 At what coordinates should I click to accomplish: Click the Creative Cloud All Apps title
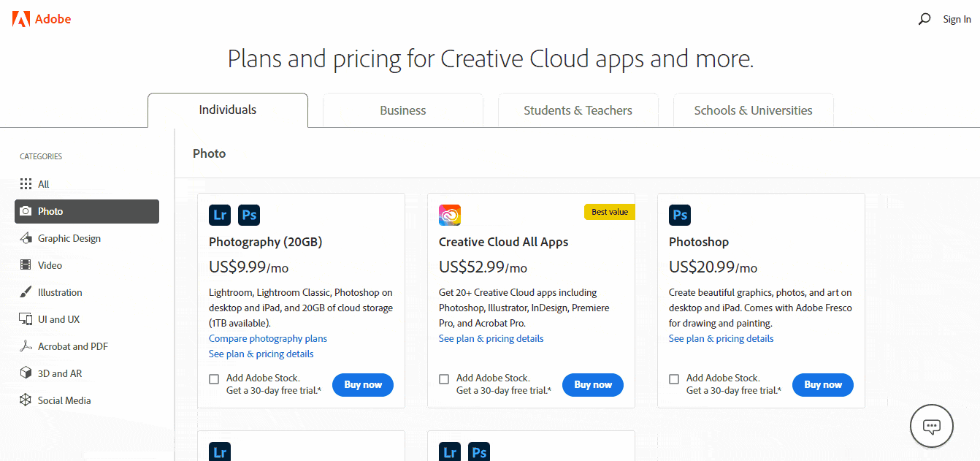click(503, 242)
